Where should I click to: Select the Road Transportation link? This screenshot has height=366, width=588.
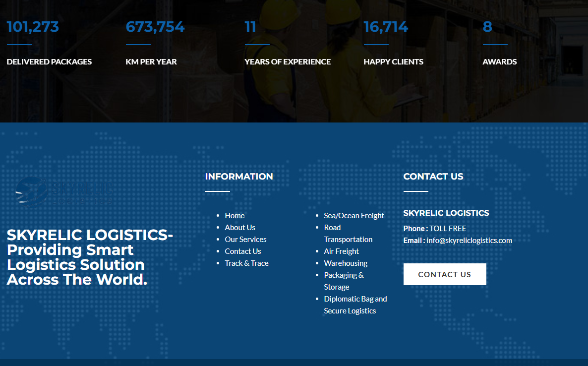click(x=348, y=233)
